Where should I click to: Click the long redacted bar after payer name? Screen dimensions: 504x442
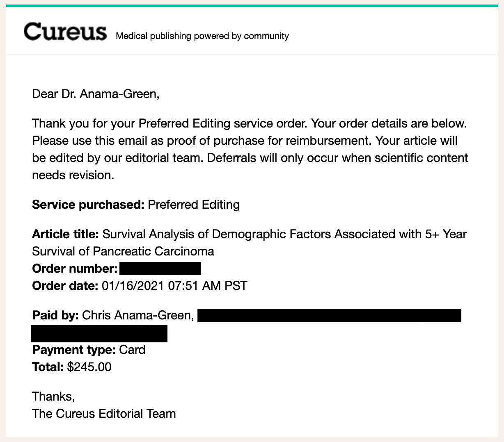(330, 316)
